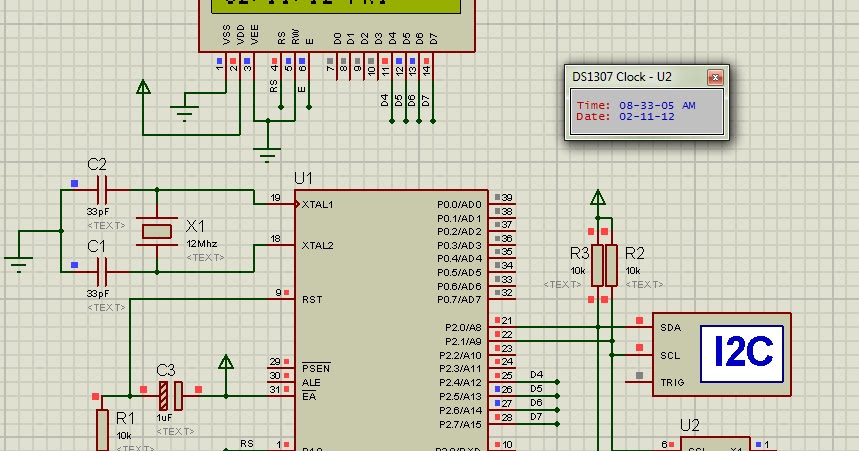The width and height of the screenshot is (859, 451).
Task: Click the LCD VSS pin label
Action: [226, 34]
